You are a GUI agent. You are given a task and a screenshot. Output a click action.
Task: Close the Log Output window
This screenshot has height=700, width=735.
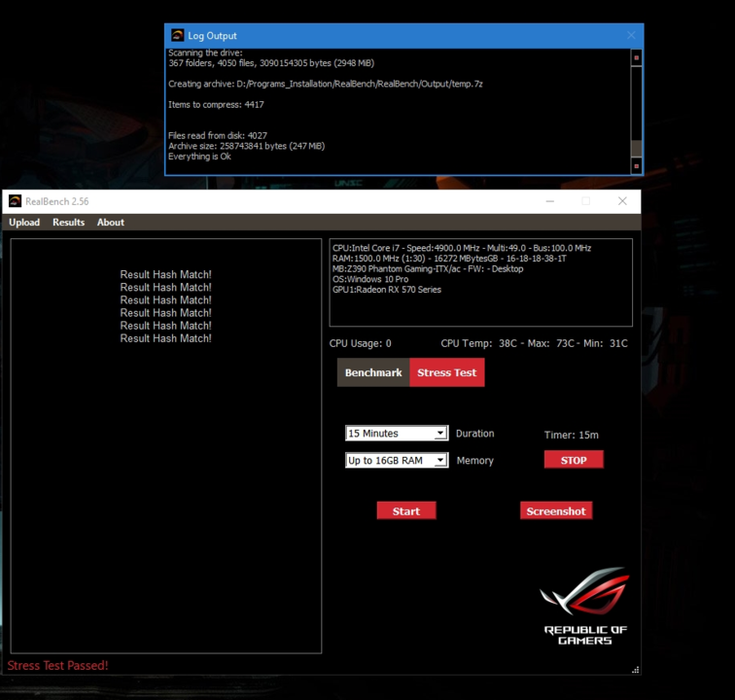pos(631,35)
